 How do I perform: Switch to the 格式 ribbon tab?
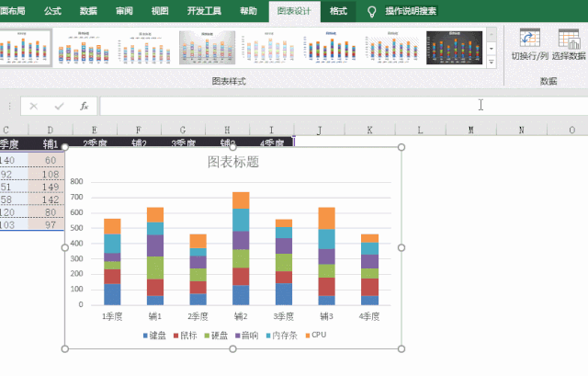tap(338, 11)
